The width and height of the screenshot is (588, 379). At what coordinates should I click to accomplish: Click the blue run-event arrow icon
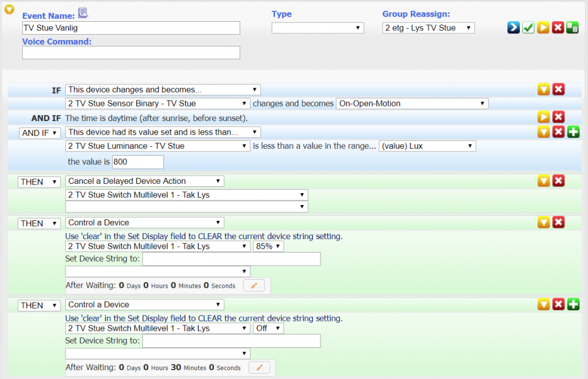click(513, 28)
